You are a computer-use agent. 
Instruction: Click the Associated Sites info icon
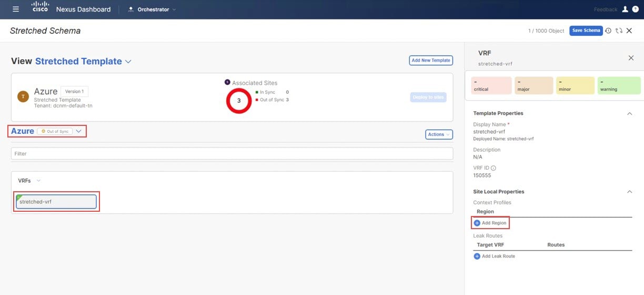pos(227,82)
